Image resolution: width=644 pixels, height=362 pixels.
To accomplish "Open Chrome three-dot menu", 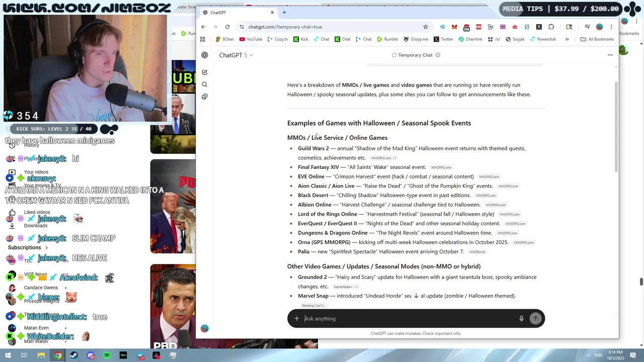I will tap(611, 27).
